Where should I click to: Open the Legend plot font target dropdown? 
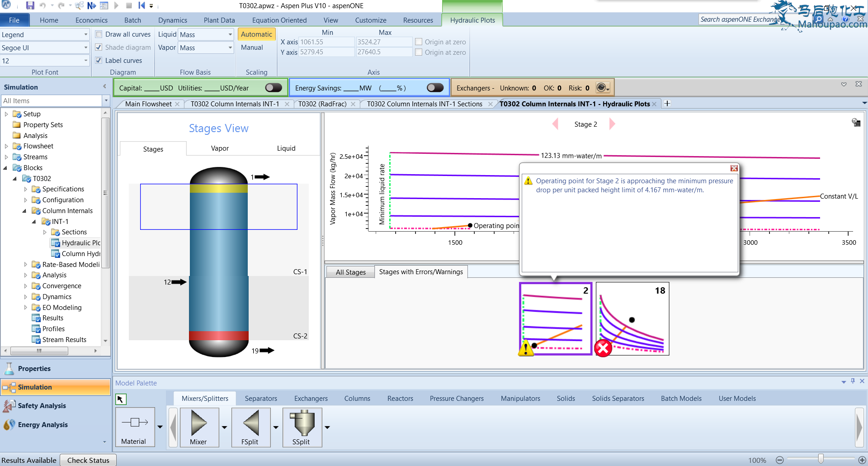tap(86, 34)
